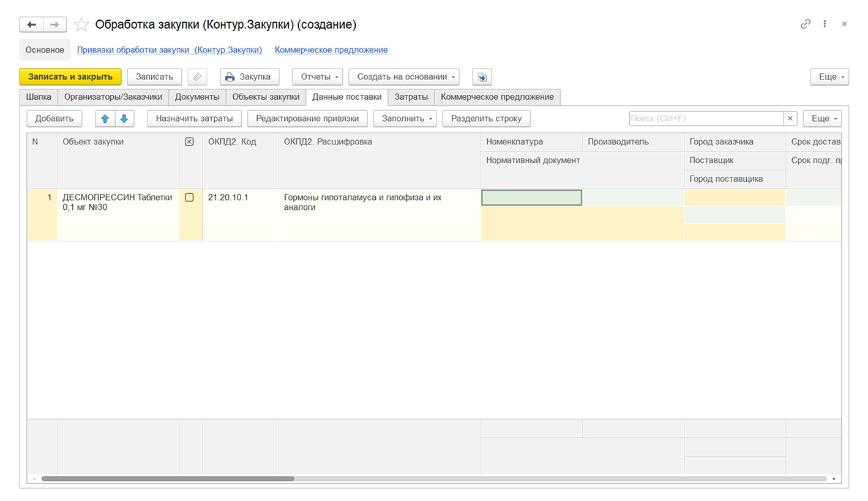The height and width of the screenshot is (501, 868).
Task: Expand the Заполнить dropdown menu
Action: (x=405, y=119)
